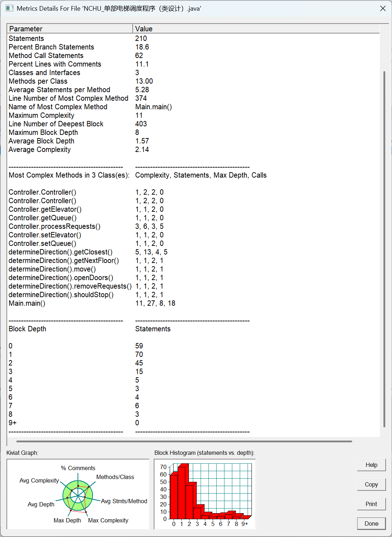Select Line Number of Deepest Block row
Screen dimensions: 392x537
193,124
